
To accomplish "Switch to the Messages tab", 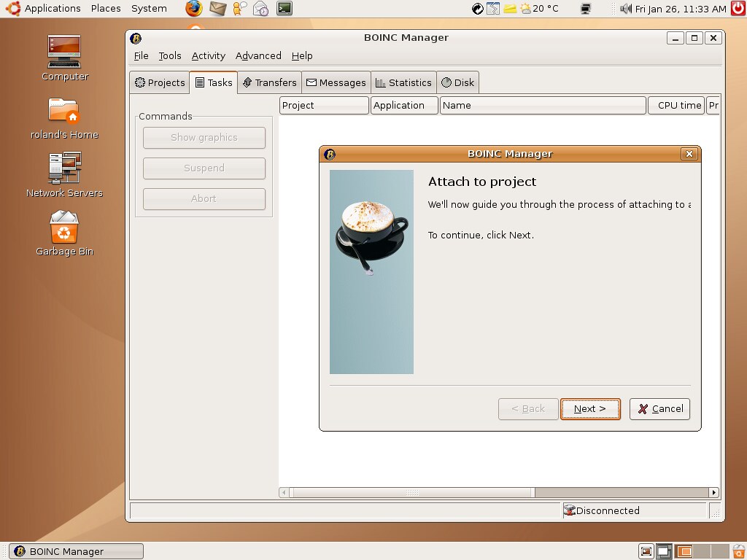I will (x=336, y=82).
